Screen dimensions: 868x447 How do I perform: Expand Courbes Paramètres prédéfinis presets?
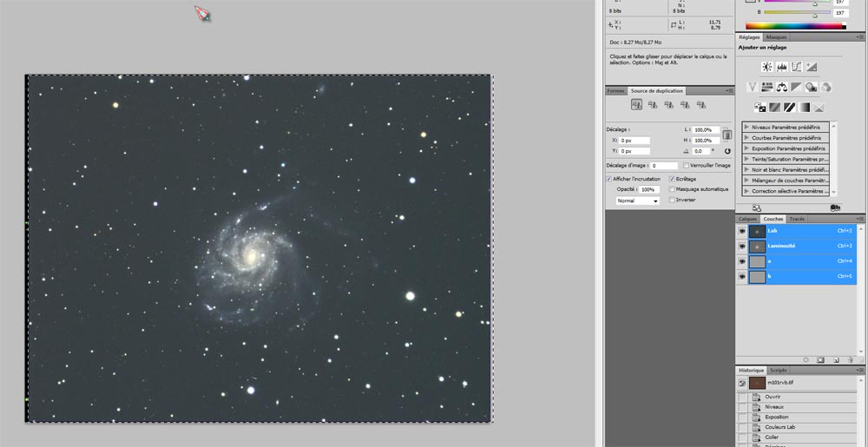point(746,138)
